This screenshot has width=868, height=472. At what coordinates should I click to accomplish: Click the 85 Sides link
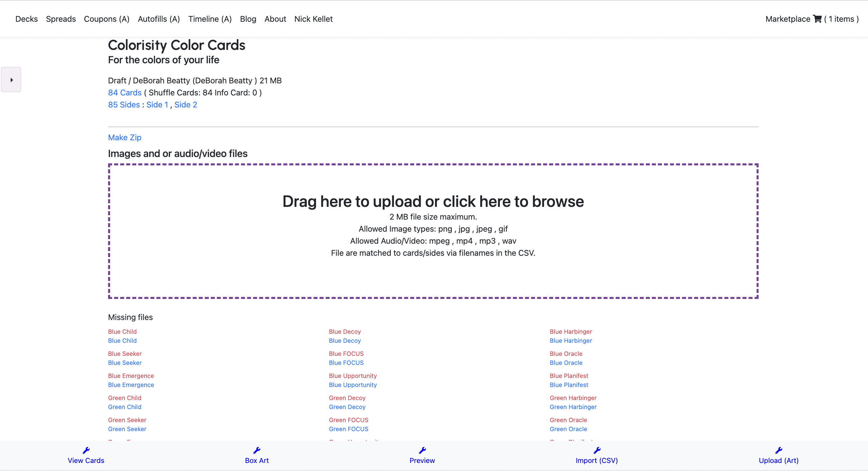pyautogui.click(x=124, y=105)
